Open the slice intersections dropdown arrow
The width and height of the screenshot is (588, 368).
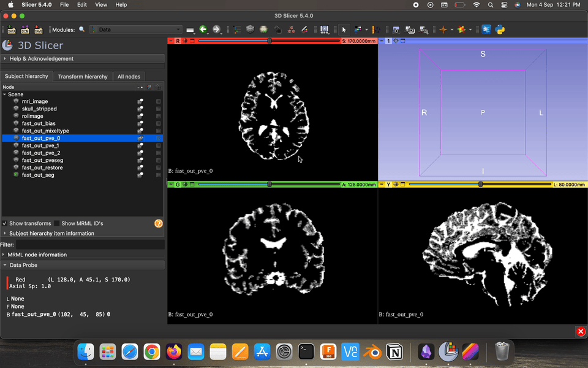470,29
